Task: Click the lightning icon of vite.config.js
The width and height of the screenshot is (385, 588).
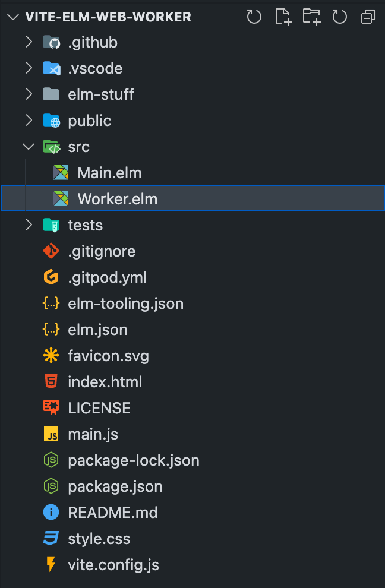Action: point(52,565)
